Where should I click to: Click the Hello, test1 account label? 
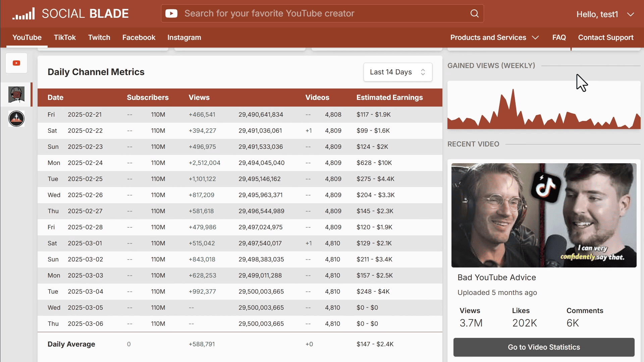(x=597, y=14)
